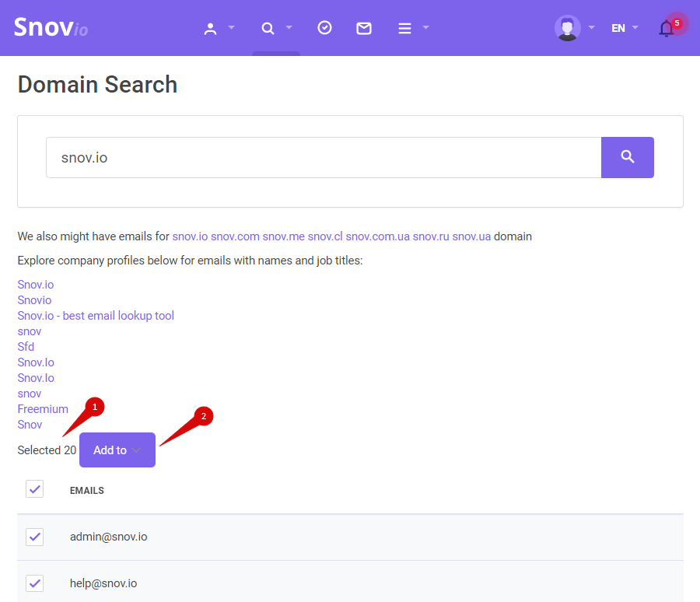Click the prospects person icon in header

(x=210, y=28)
